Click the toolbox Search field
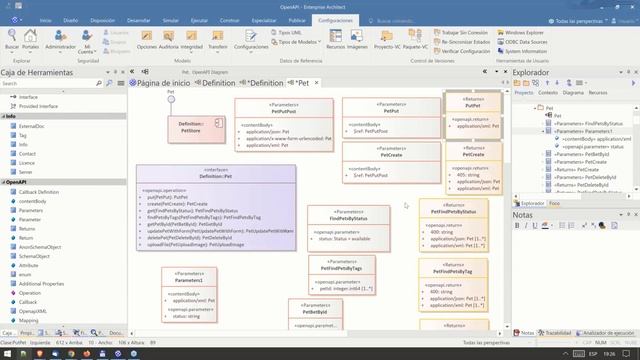The width and height of the screenshot is (640, 360). 48,83
